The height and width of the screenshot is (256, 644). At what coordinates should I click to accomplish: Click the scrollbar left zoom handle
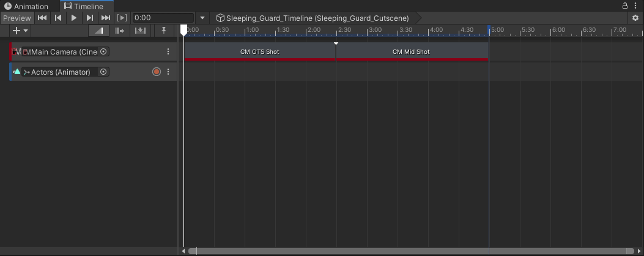[192, 251]
